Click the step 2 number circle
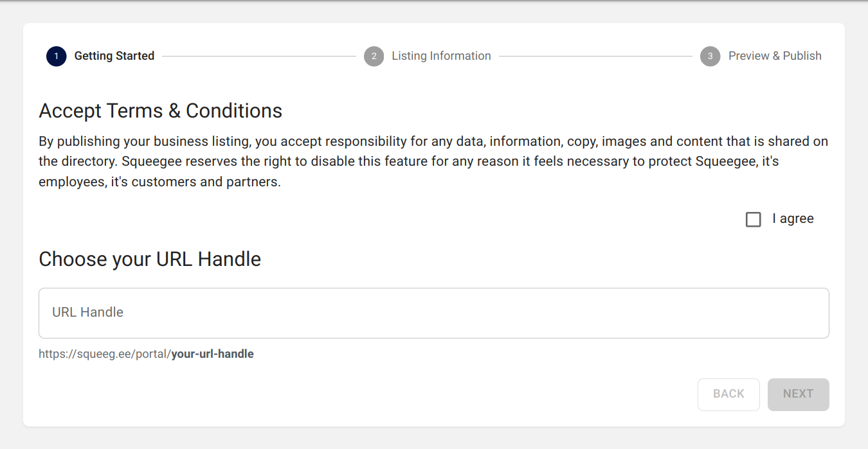 374,57
